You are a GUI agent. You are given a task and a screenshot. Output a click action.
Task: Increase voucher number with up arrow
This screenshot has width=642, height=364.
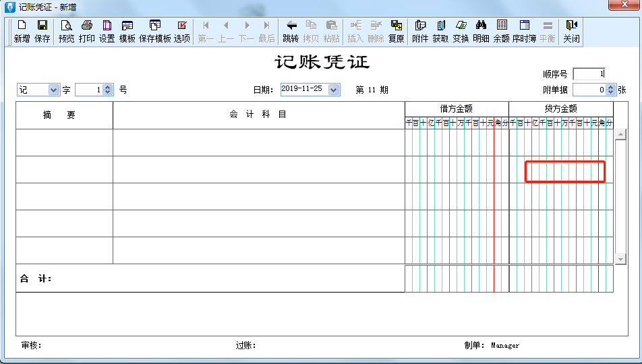pyautogui.click(x=108, y=87)
